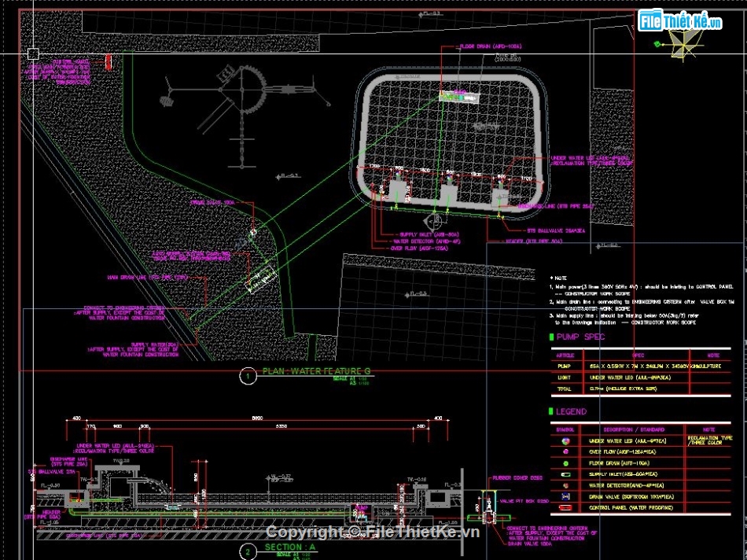The image size is (747, 560).
Task: Click the 'CONTROL PANEL (WATER PROOFING)' legend description
Action: coord(631,508)
